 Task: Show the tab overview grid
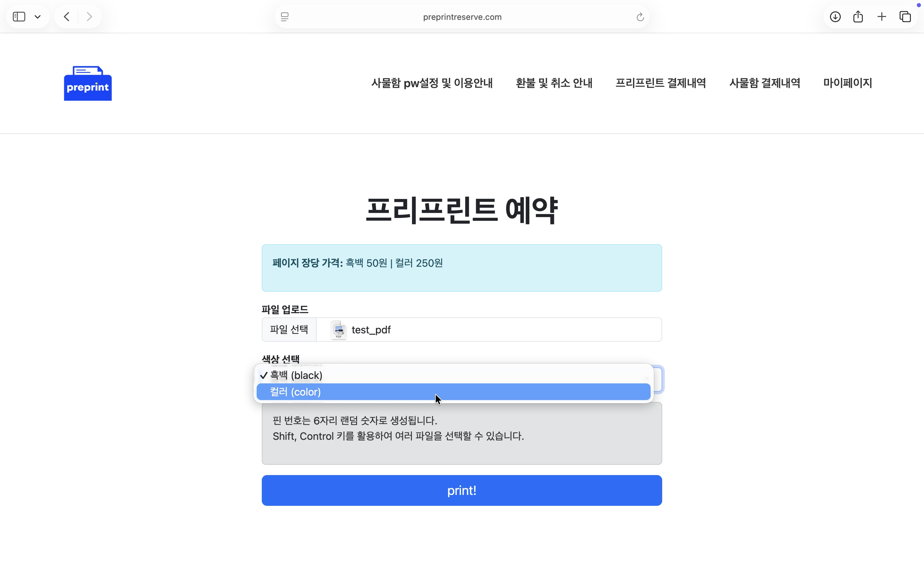click(x=905, y=16)
